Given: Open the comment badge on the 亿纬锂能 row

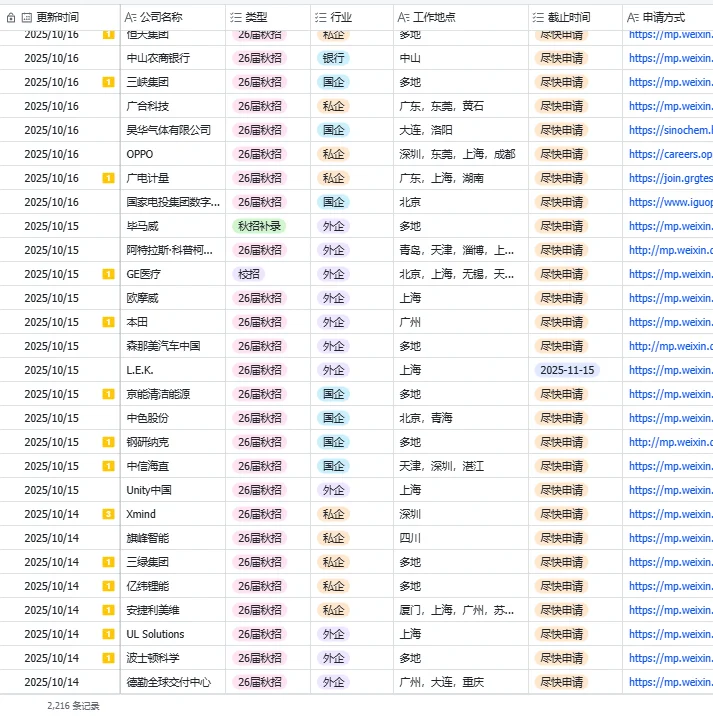Looking at the screenshot, I should click(x=108, y=586).
